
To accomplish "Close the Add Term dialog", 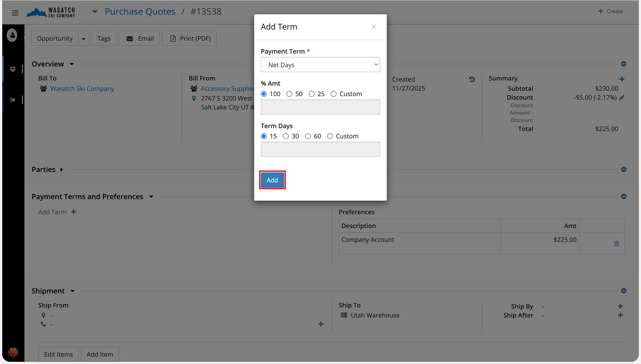I will (x=373, y=27).
